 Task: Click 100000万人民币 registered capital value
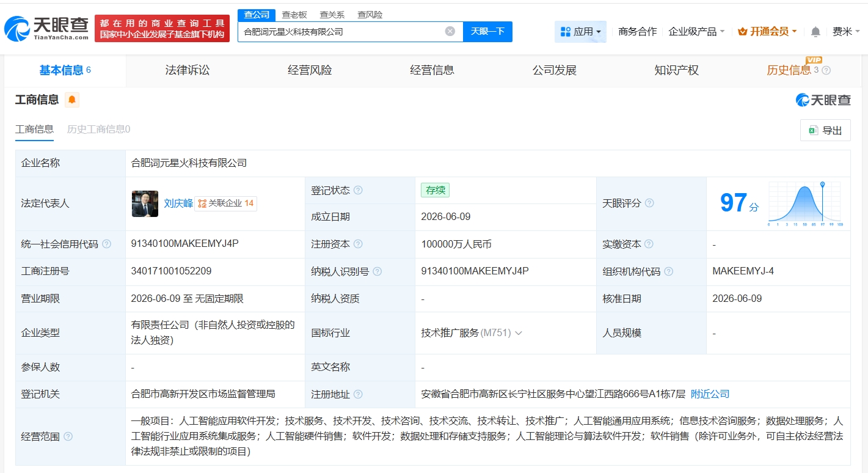[456, 244]
